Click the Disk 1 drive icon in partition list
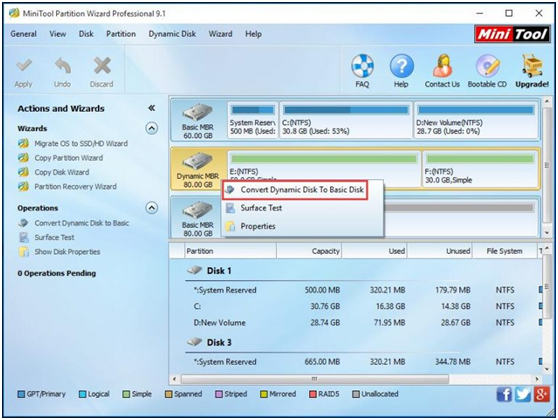This screenshot has width=558, height=420. coord(195,270)
